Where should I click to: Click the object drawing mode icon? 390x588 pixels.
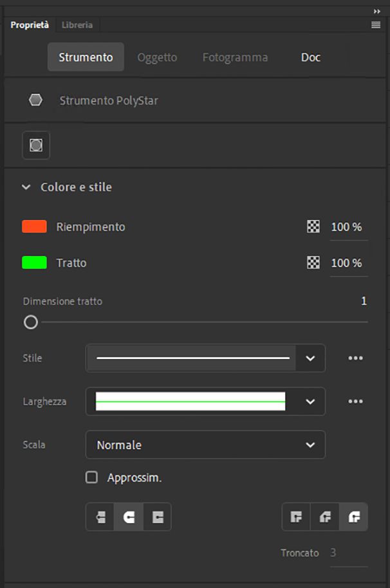pos(35,145)
